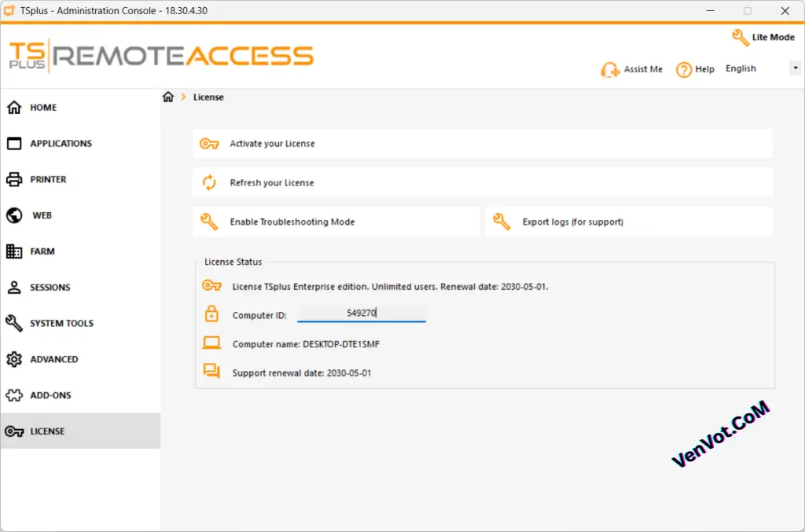This screenshot has width=805, height=532.
Task: Click the wrench icon beside Enable Troubleshooting Mode
Action: point(209,222)
